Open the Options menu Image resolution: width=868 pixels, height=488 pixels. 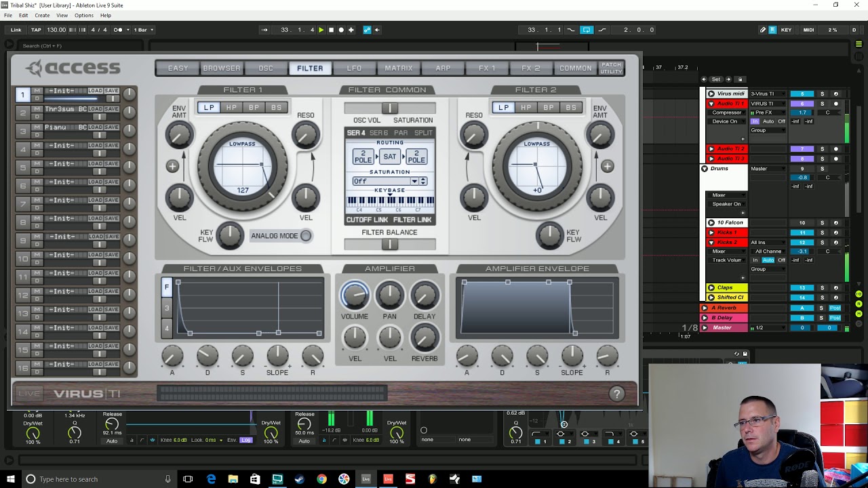coord(84,15)
